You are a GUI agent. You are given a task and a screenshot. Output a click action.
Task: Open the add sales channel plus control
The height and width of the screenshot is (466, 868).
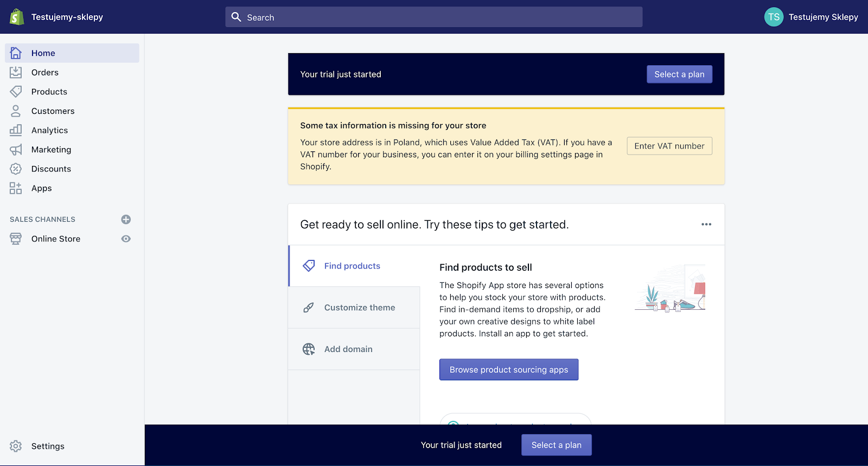[126, 219]
